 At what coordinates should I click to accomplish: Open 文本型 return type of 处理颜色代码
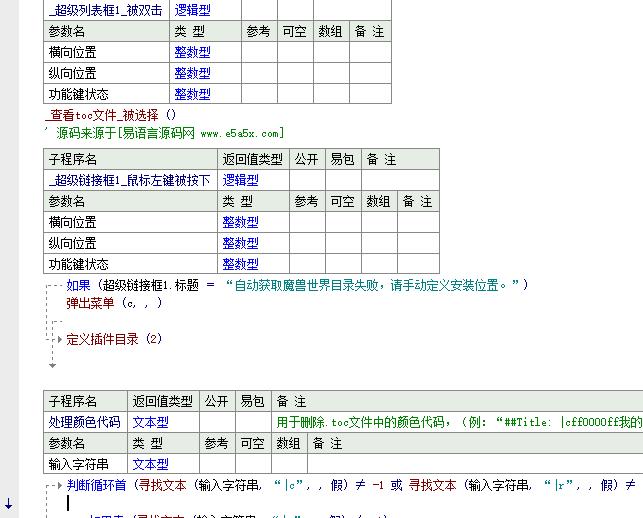click(150, 422)
